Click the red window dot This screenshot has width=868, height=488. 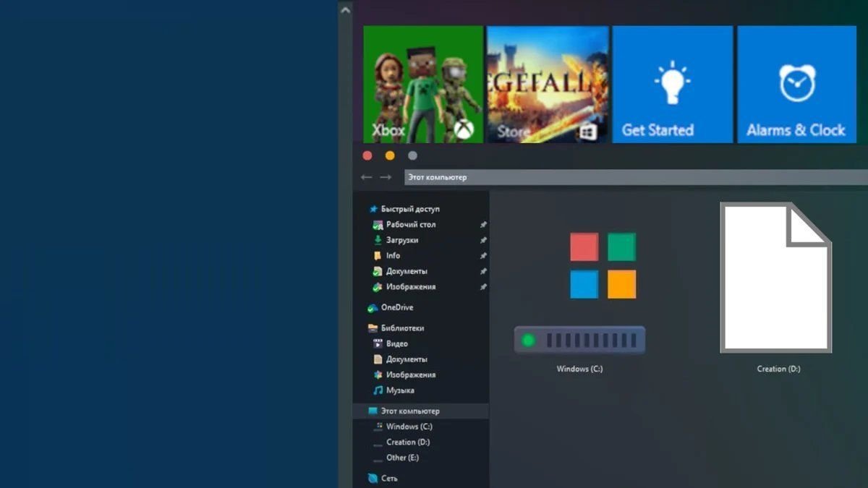click(x=367, y=155)
